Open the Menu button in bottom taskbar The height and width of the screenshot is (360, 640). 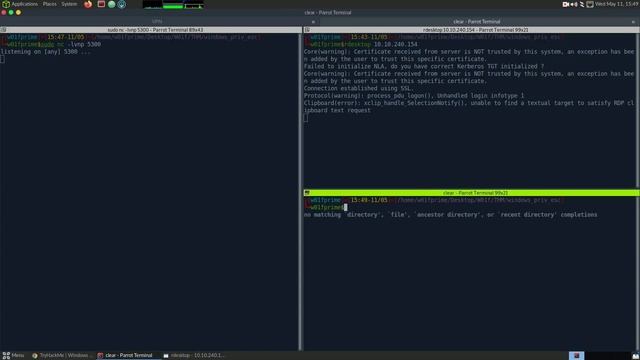click(13, 355)
